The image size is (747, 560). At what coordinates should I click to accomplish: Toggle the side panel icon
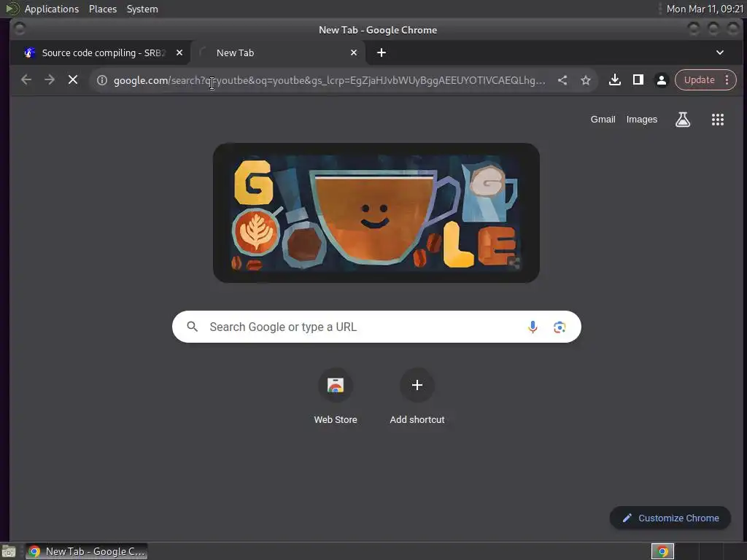(638, 80)
